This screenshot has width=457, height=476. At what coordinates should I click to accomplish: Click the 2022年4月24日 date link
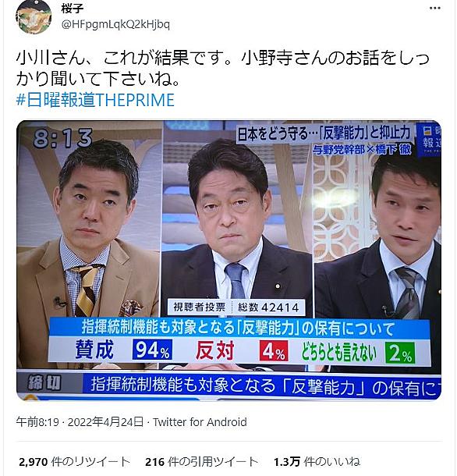pyautogui.click(x=105, y=422)
